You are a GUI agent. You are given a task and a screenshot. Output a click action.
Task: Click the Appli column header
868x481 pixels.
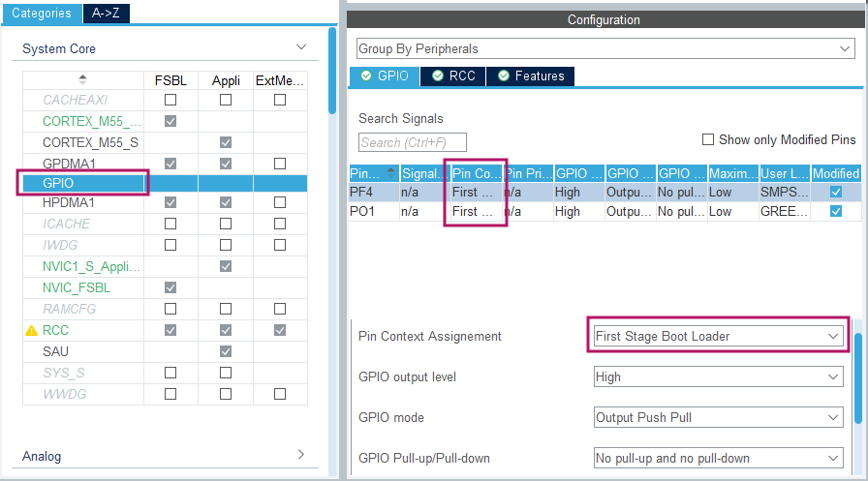click(226, 80)
